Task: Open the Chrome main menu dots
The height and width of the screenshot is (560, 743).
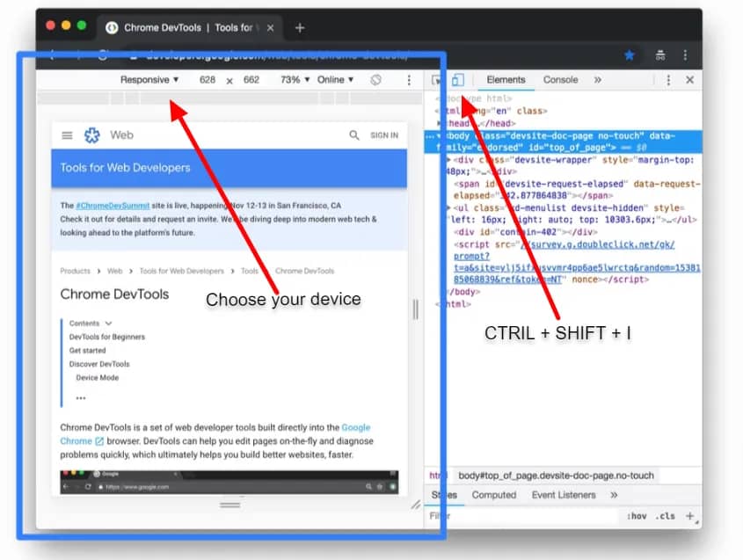Action: (685, 55)
